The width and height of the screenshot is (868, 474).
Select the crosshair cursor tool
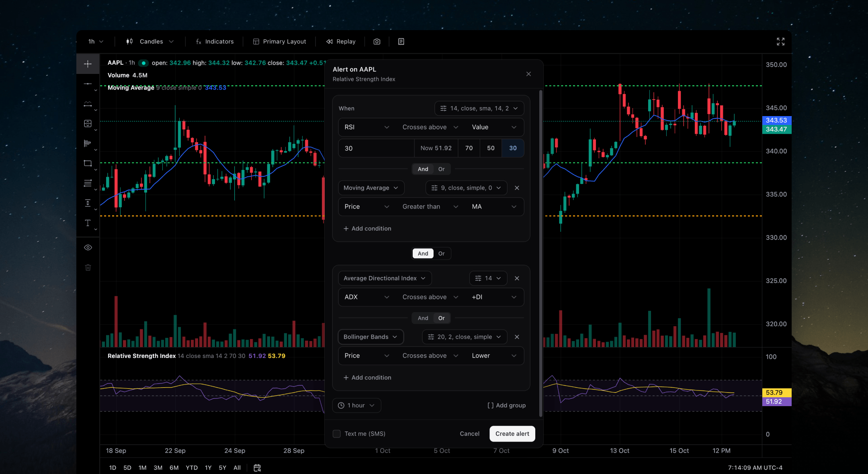[88, 64]
